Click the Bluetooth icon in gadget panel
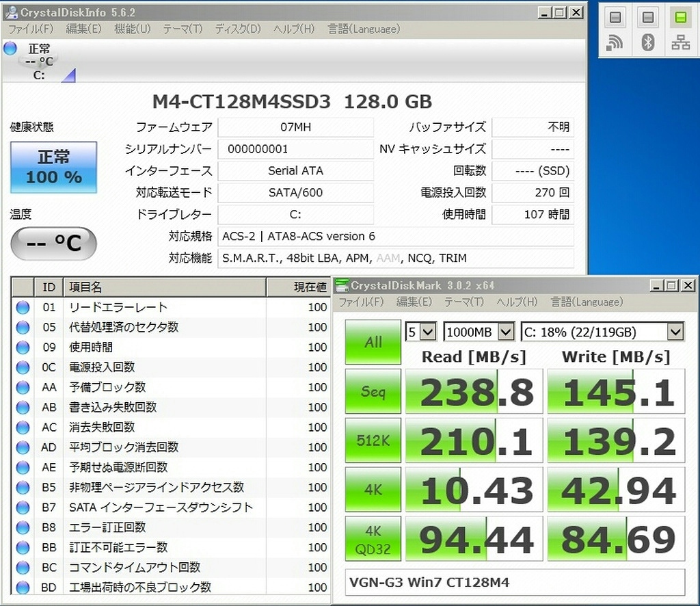This screenshot has width=700, height=606. click(x=648, y=43)
